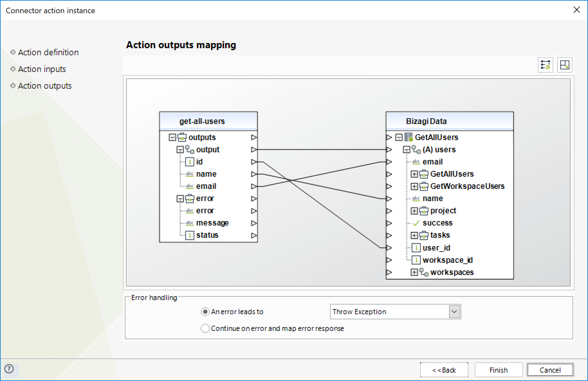
Task: Click the outputs node briefcase icon
Action: (182, 137)
